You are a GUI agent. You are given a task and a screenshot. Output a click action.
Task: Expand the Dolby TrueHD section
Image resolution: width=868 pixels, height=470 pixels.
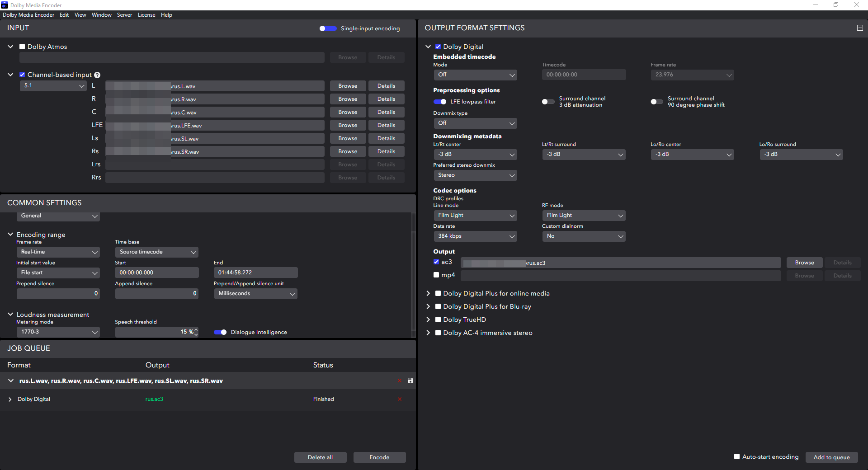428,320
